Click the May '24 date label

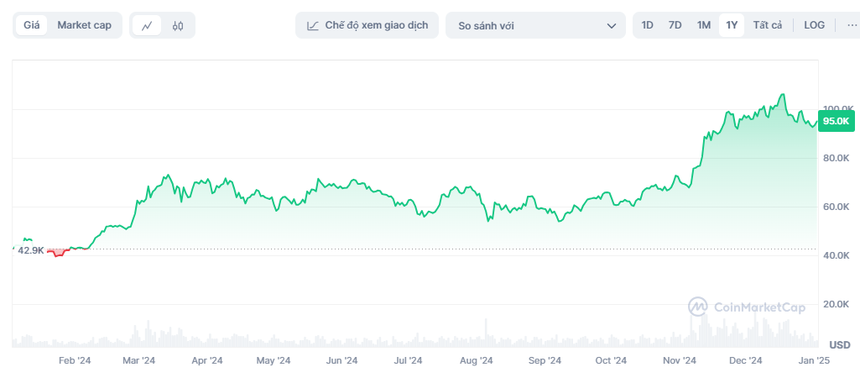click(x=274, y=361)
